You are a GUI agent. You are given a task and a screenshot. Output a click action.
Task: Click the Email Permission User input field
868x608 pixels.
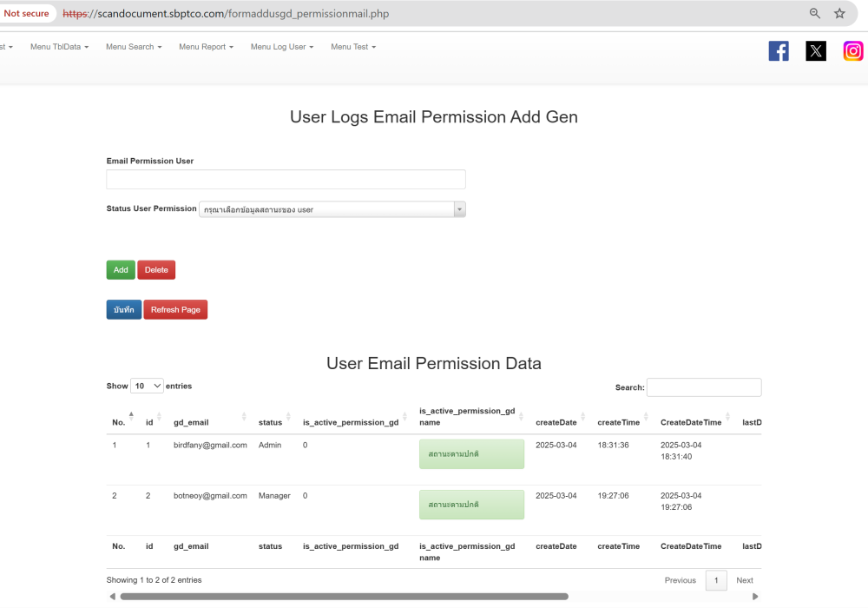click(286, 180)
